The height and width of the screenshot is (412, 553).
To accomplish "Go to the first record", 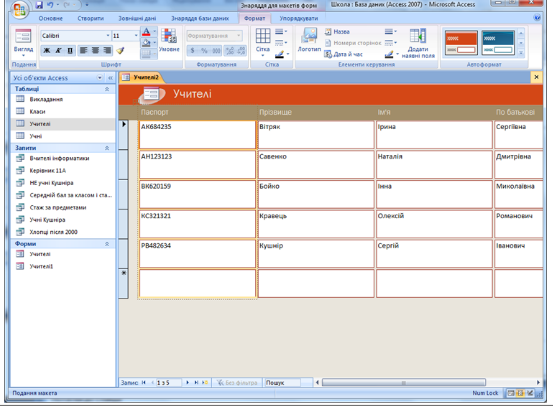I will point(144,383).
